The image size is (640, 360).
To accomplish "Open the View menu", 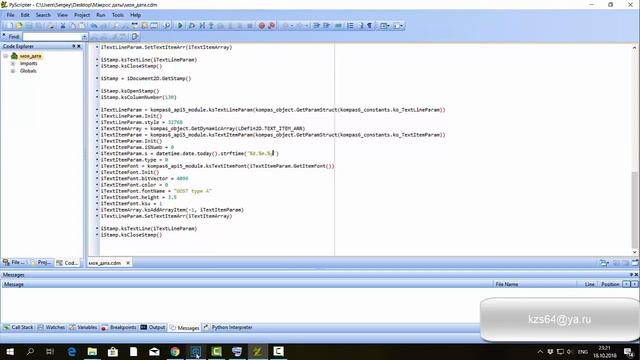I will click(x=62, y=15).
